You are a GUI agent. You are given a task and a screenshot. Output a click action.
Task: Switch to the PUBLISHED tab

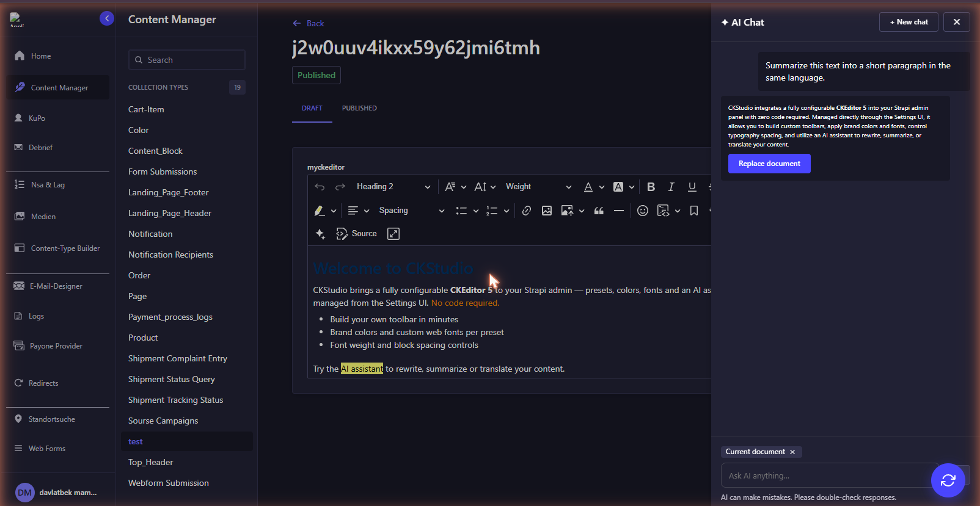pos(359,108)
